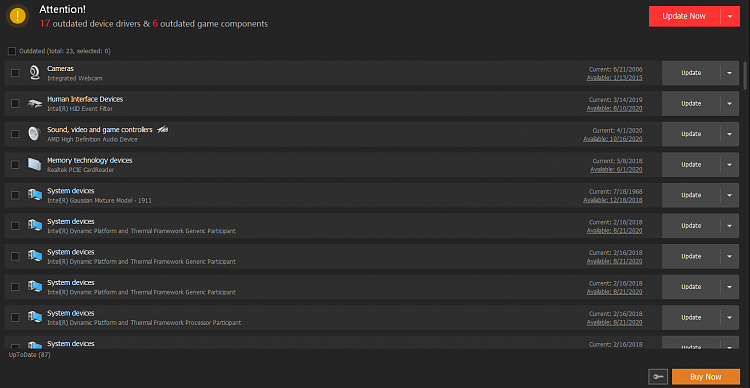The image size is (750, 388).
Task: Click the vertical scrollbar of the driver list
Action: pyautogui.click(x=744, y=75)
